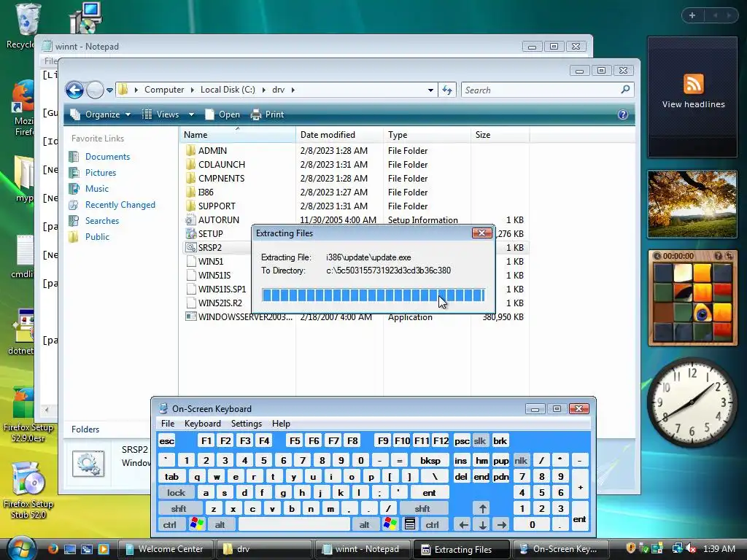Screen dimensions: 747x560
Task: Open the address bar history dropdown
Action: click(430, 90)
